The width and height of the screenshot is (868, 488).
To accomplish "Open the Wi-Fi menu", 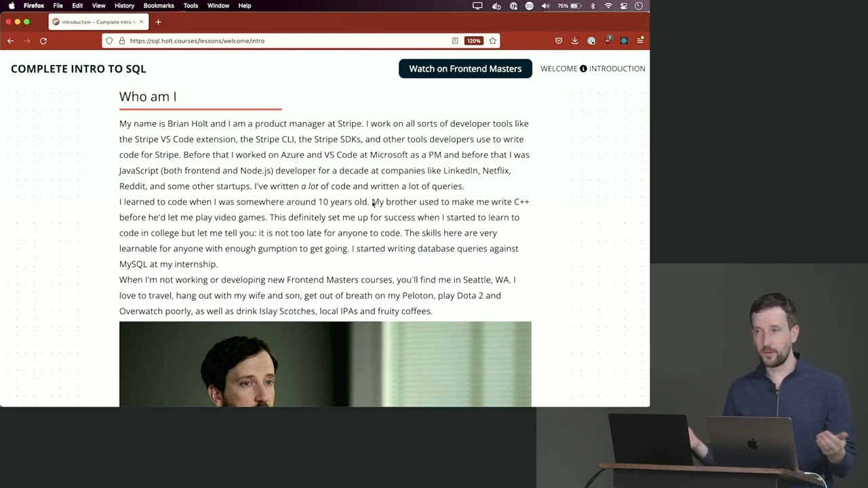I will (608, 5).
